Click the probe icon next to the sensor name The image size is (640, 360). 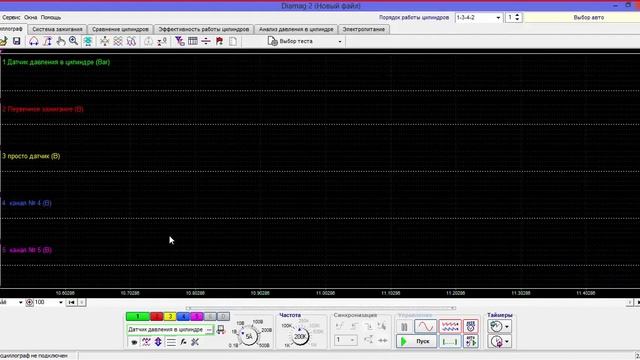pyautogui.click(x=221, y=329)
